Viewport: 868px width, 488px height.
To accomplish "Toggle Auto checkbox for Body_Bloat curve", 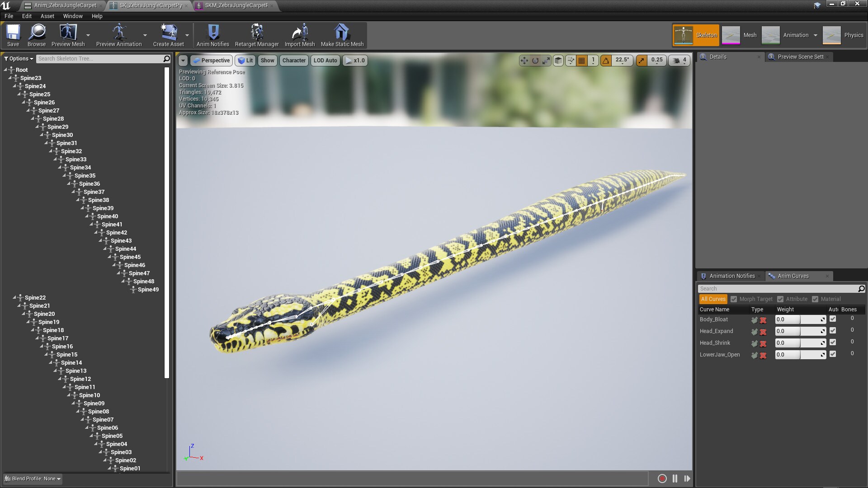I will 833,319.
